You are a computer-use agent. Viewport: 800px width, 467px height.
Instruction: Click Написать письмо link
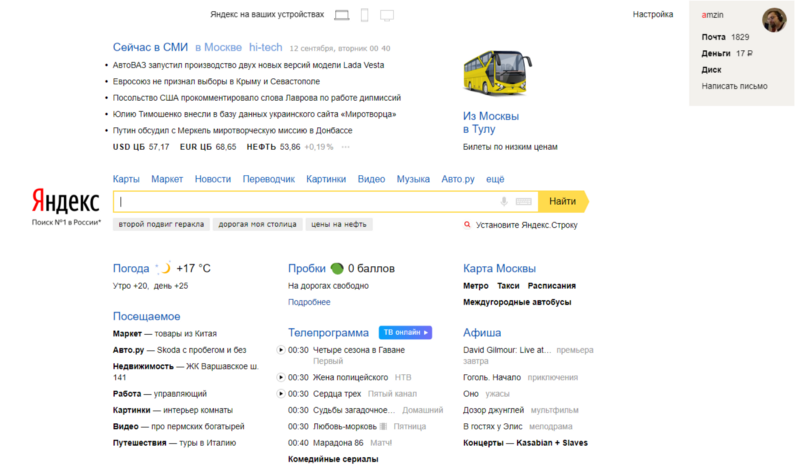pos(734,86)
